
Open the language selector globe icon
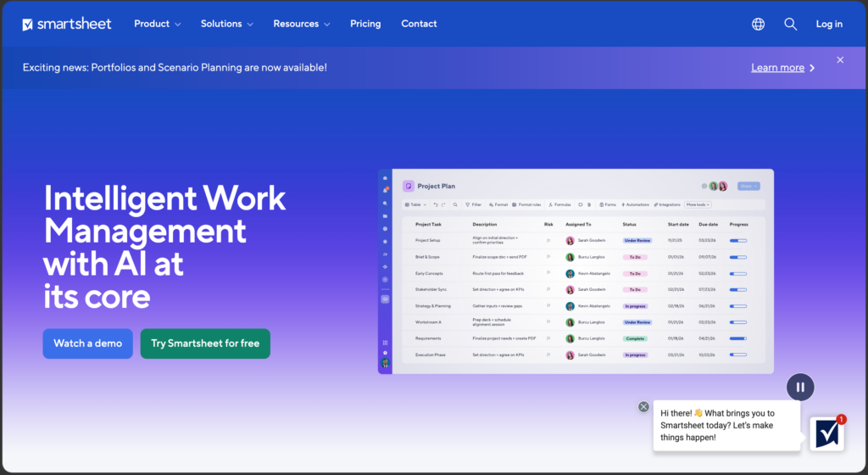[758, 24]
